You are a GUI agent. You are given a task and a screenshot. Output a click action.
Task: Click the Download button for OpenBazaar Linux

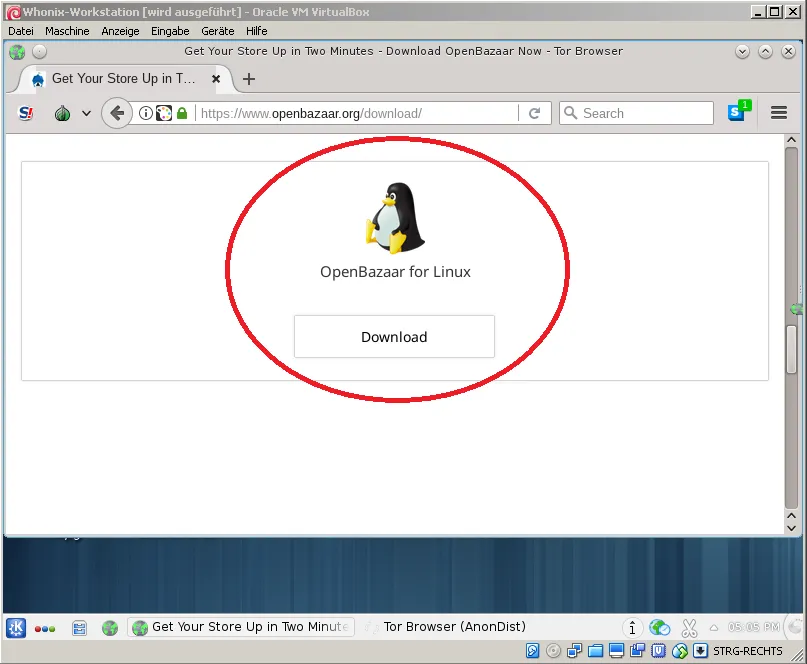[394, 337]
